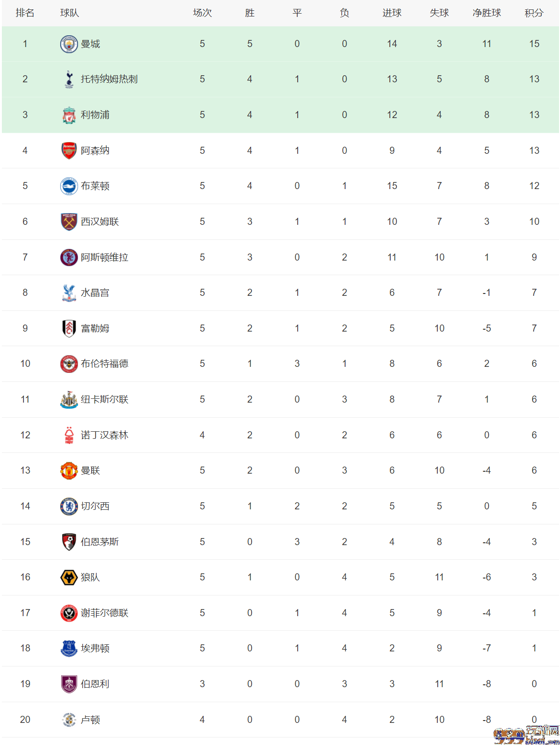The width and height of the screenshot is (560, 745).
Task: Click the watermark logo at bottom right
Action: click(526, 735)
